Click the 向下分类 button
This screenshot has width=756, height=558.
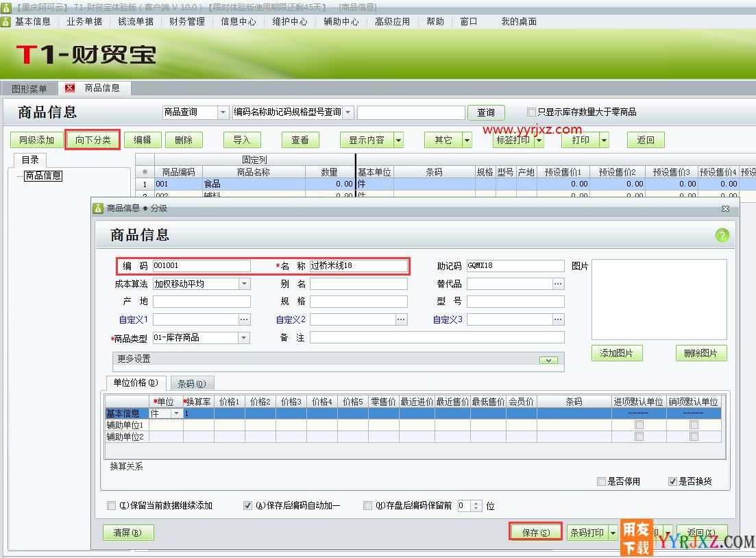(93, 141)
